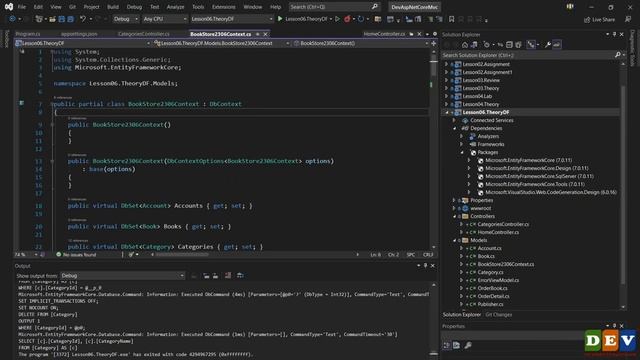Screen dimensions: 640x360
Task: Click Home icon in Solution Explorer
Action: [x=464, y=44]
